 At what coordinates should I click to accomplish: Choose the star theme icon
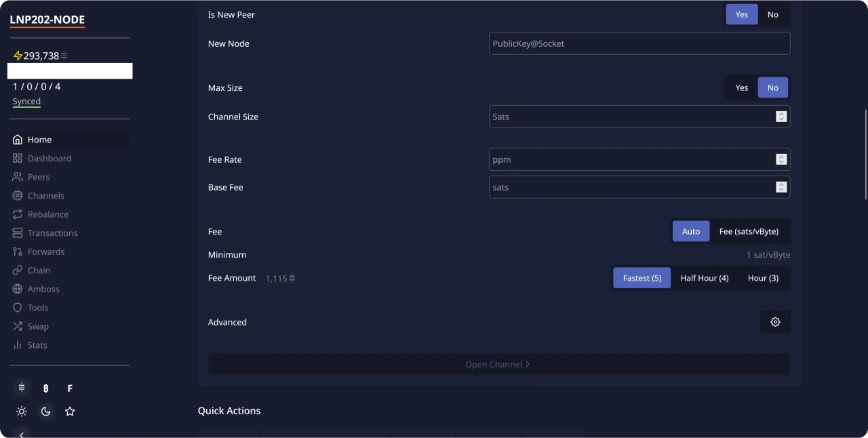point(70,412)
